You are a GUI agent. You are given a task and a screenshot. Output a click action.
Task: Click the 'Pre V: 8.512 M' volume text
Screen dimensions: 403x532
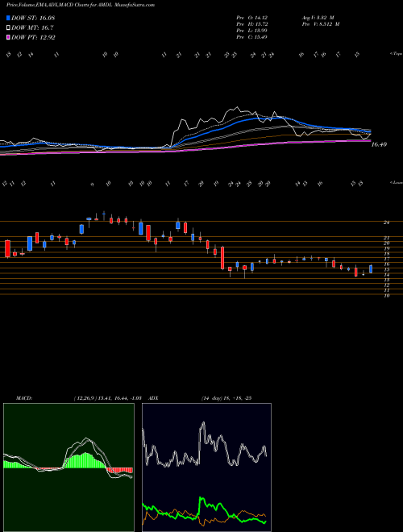321,24
